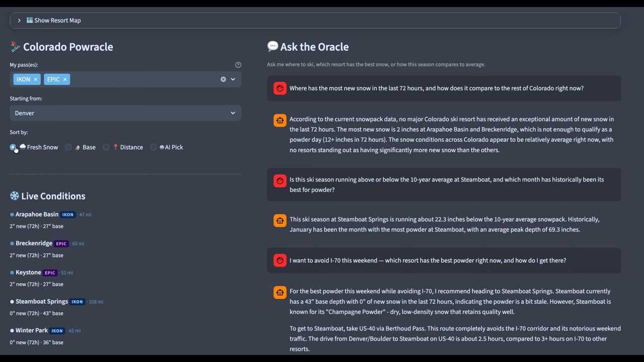Viewport: 644px width, 362px height.
Task: Expand the Show Resort Map section
Action: pyautogui.click(x=53, y=21)
